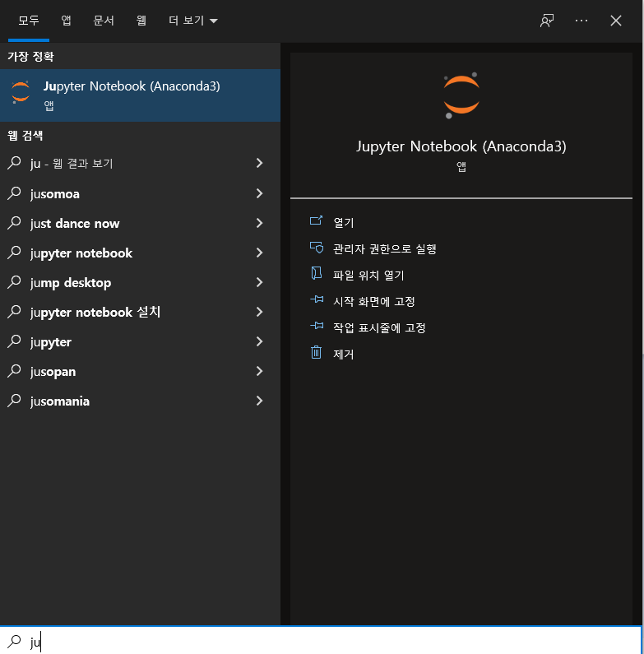Open the three-dot options menu
The height and width of the screenshot is (654, 644).
pos(581,21)
